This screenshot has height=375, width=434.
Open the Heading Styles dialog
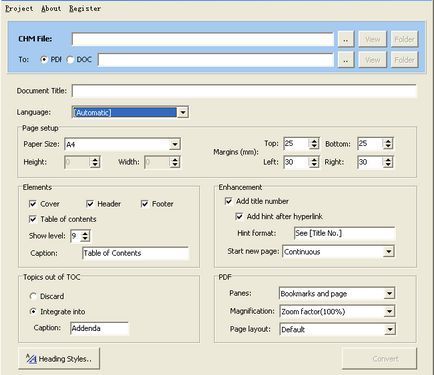(x=59, y=359)
